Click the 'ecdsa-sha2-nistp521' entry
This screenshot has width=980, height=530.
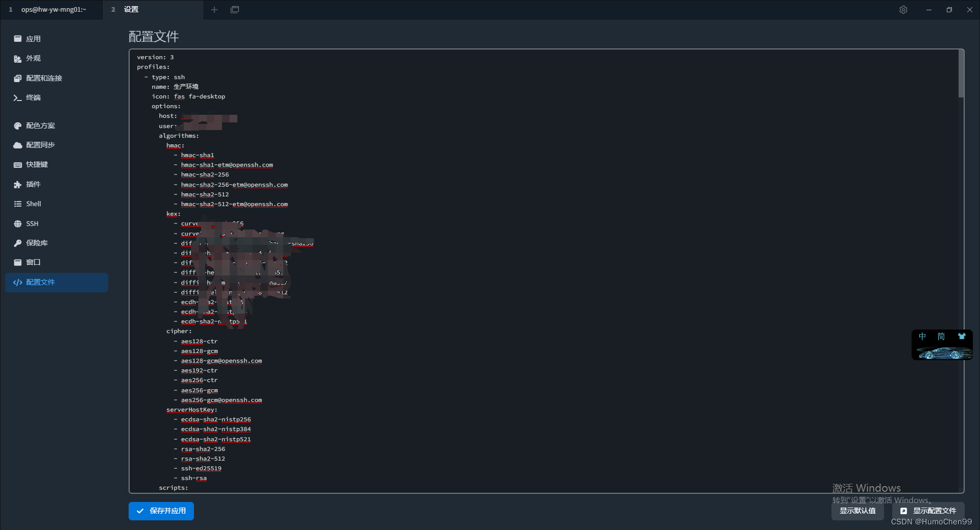coord(216,439)
